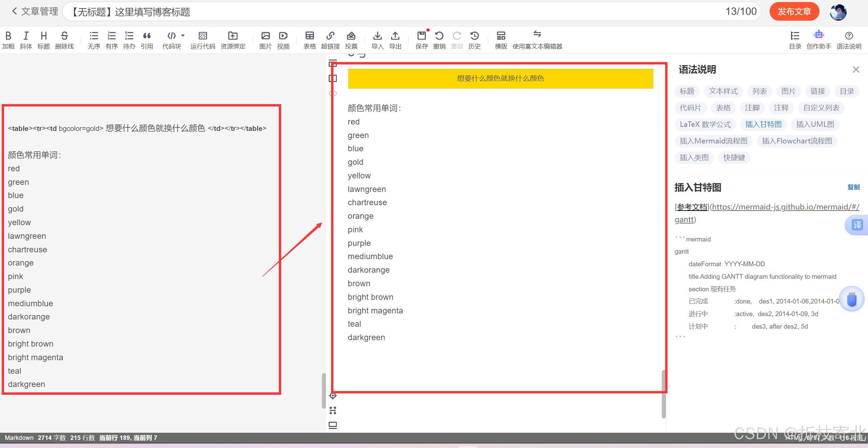Image resolution: width=868 pixels, height=448 pixels.
Task: Click the 发布文章 publish button
Action: 794,12
